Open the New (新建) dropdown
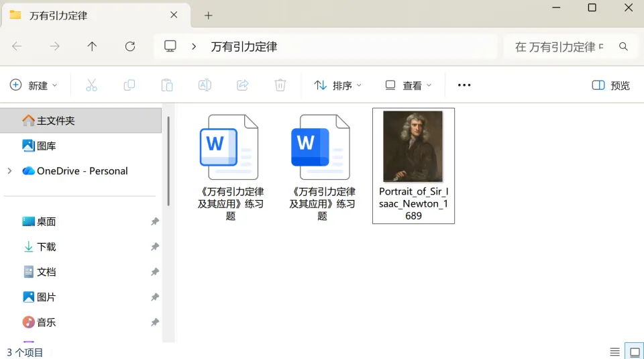The width and height of the screenshot is (644, 359). click(34, 85)
